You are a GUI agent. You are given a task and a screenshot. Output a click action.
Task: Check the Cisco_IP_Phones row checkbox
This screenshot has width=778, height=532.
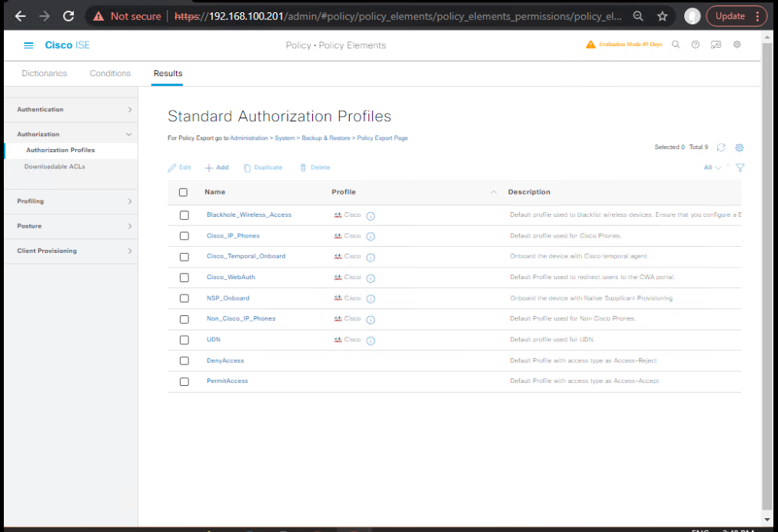pyautogui.click(x=184, y=236)
